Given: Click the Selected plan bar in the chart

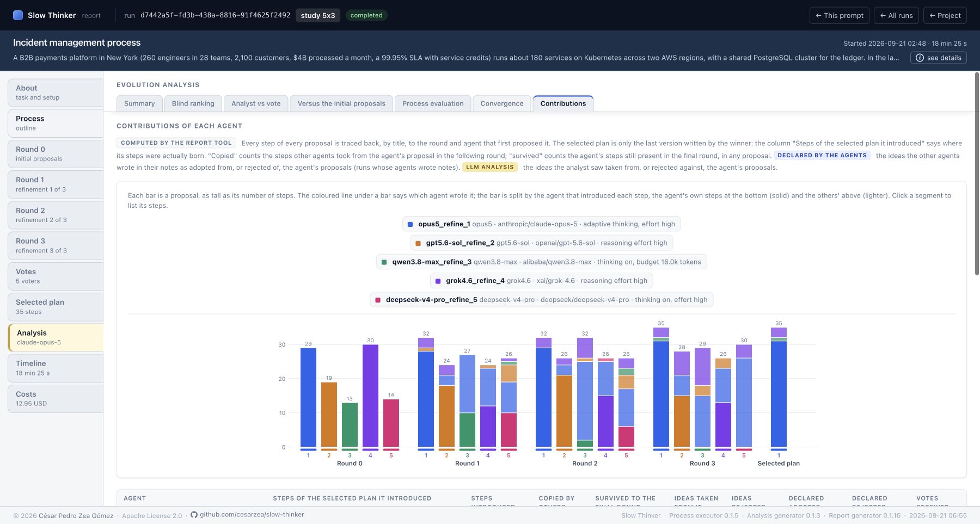Looking at the screenshot, I should tap(779, 387).
